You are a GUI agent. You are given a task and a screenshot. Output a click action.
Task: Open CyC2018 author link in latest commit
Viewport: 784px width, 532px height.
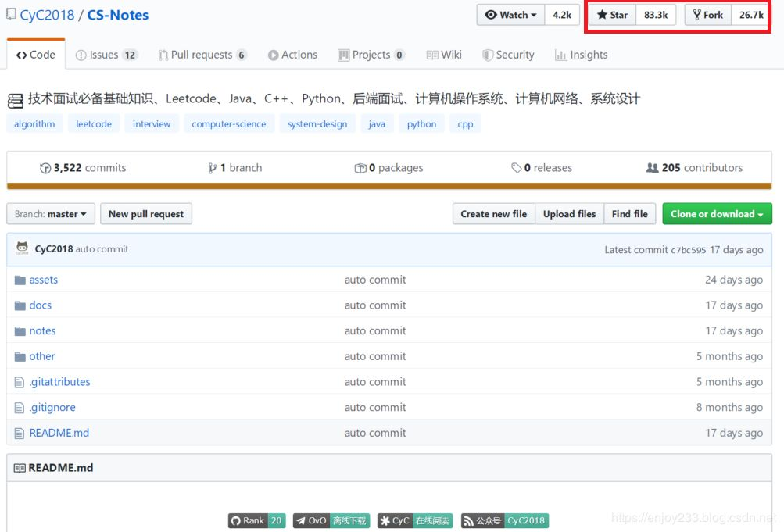pos(54,248)
